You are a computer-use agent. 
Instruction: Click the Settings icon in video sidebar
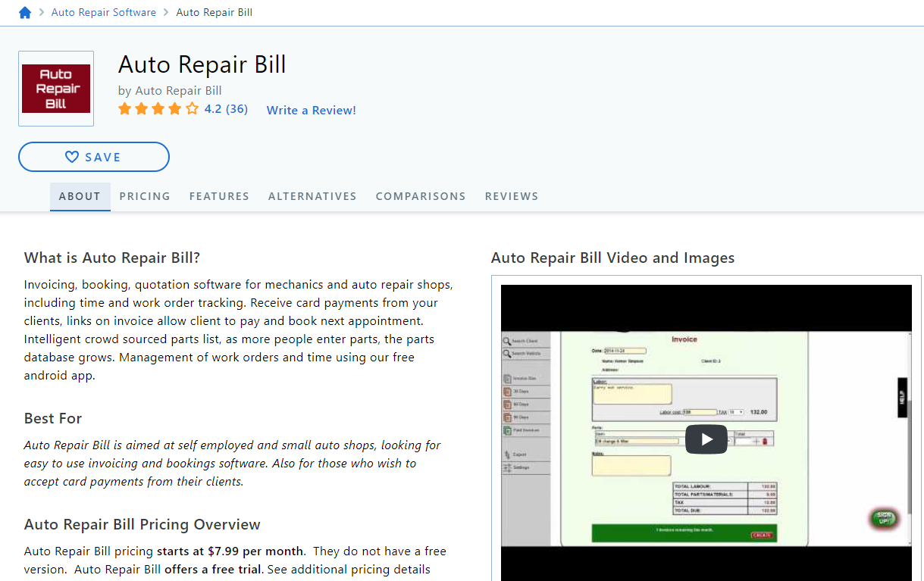coord(508,467)
